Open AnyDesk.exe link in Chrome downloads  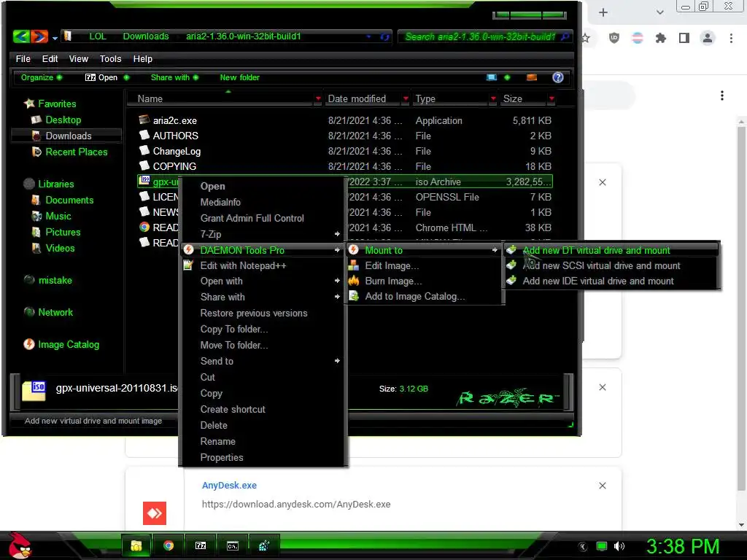[x=229, y=485]
